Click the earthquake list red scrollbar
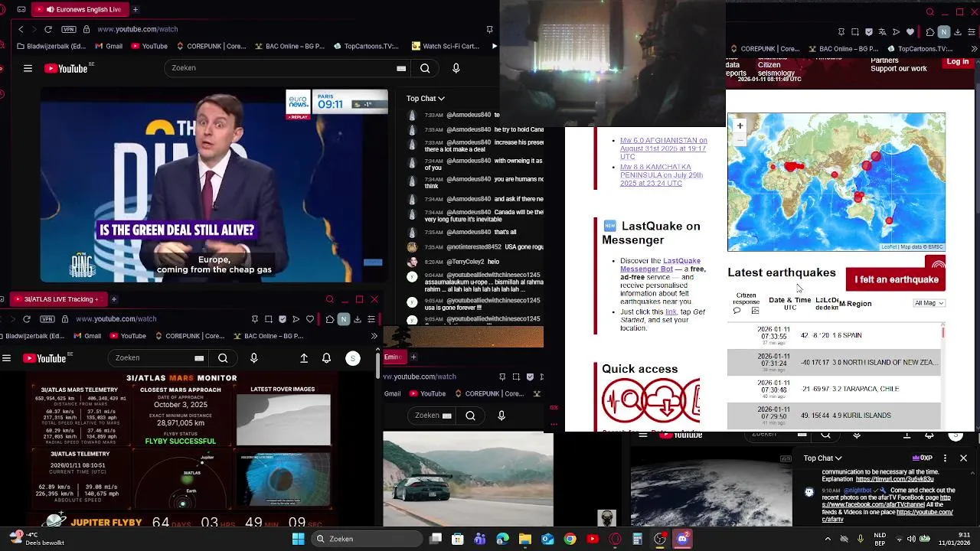980x551 pixels. pos(943,332)
